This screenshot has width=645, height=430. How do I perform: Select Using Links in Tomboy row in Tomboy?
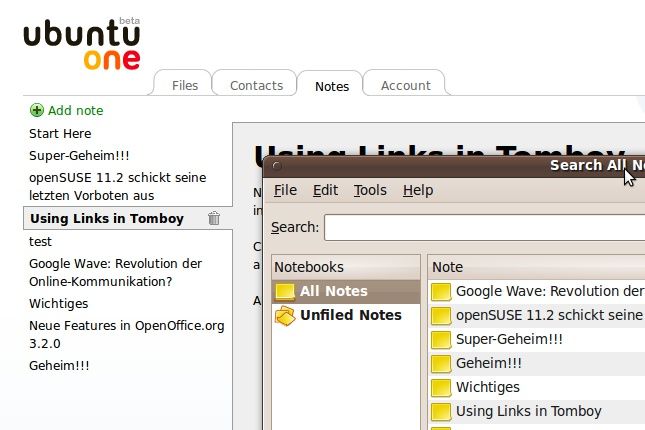[536, 411]
